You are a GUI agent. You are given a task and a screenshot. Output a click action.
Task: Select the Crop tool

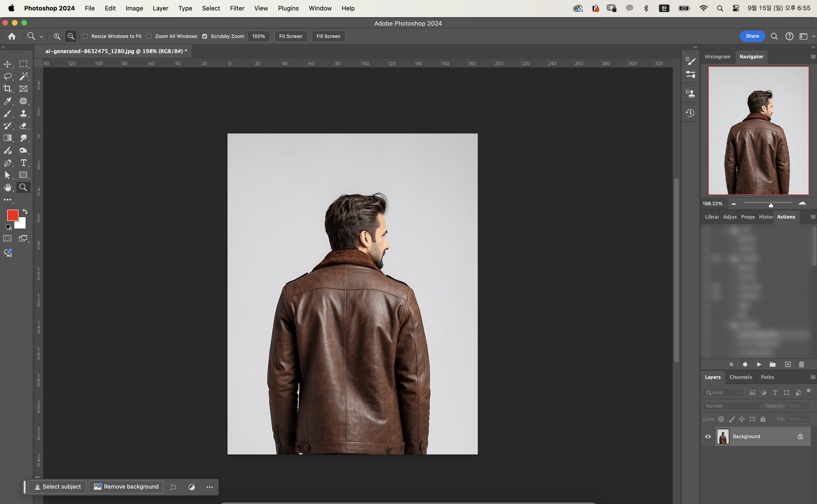click(x=7, y=88)
